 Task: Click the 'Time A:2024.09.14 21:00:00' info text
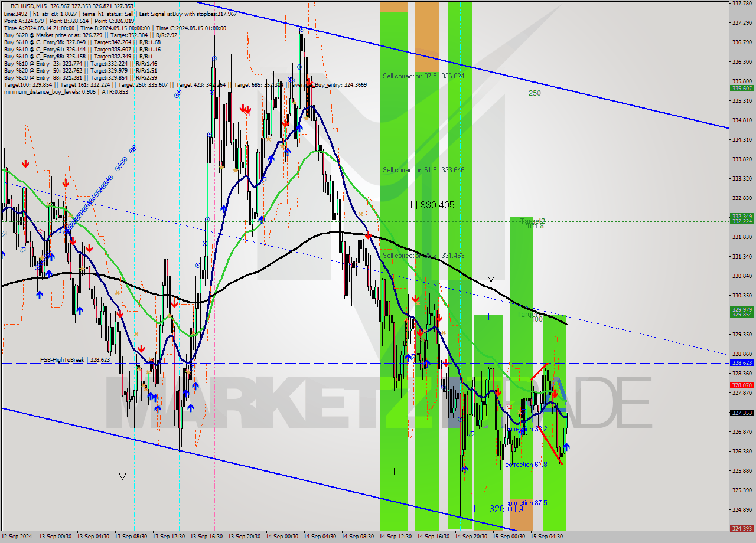[x=38, y=28]
